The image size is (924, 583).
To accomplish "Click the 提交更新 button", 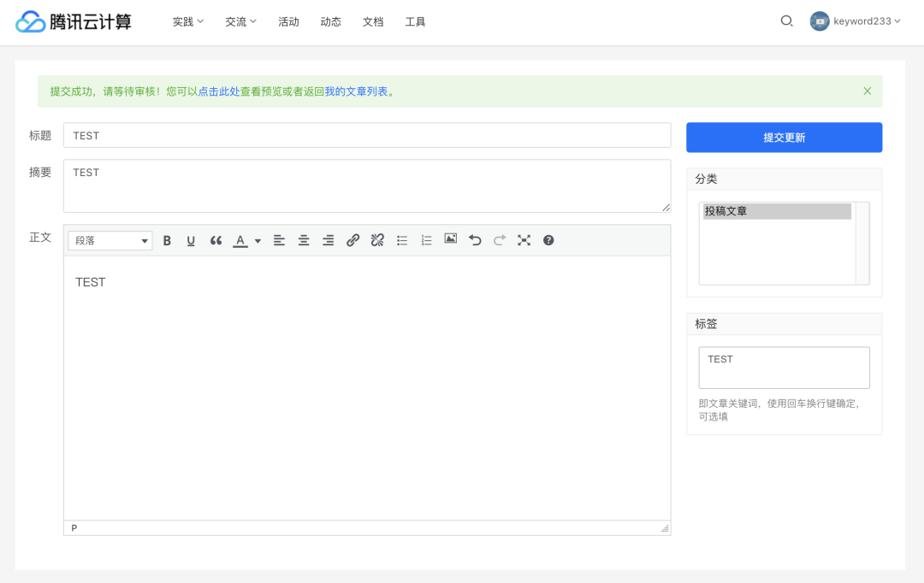I will pos(785,138).
